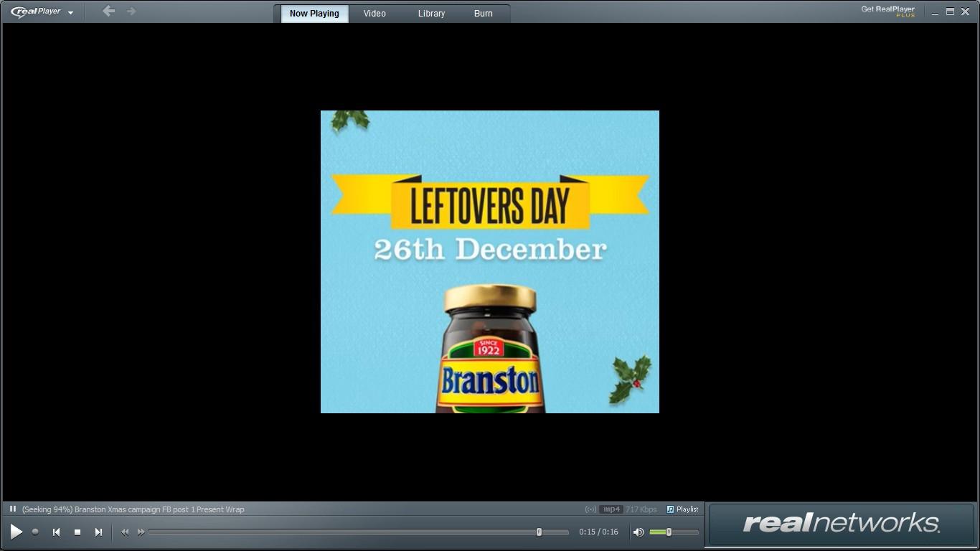The image size is (980, 551).
Task: Open the Library tab
Action: (431, 14)
